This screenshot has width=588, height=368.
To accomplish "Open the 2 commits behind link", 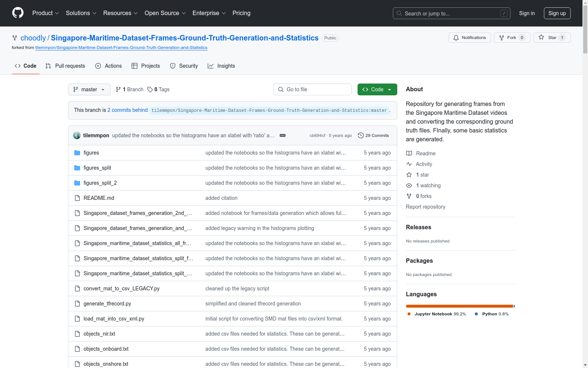I will pos(128,110).
